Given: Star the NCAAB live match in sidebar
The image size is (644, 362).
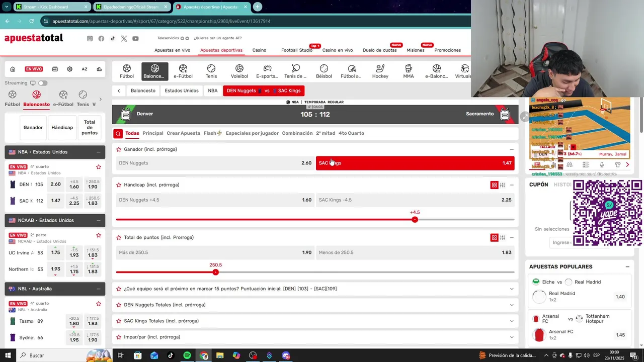Looking at the screenshot, I should tap(99, 235).
